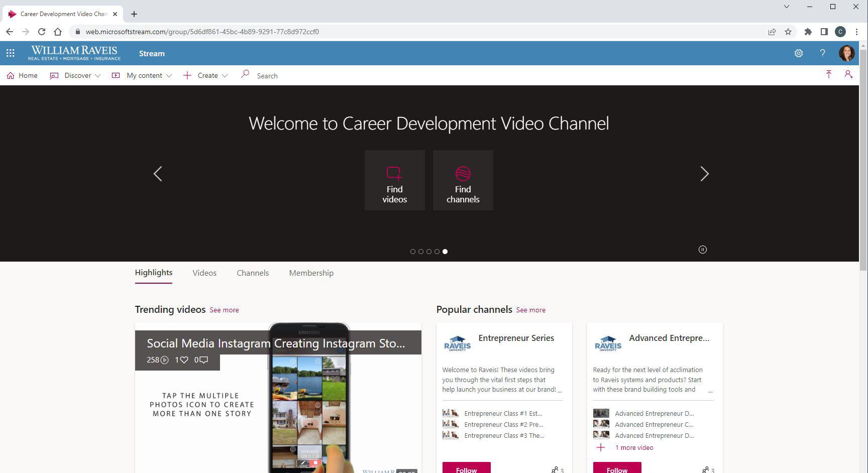The width and height of the screenshot is (868, 473).
Task: Switch to the Channels tab
Action: tap(253, 273)
